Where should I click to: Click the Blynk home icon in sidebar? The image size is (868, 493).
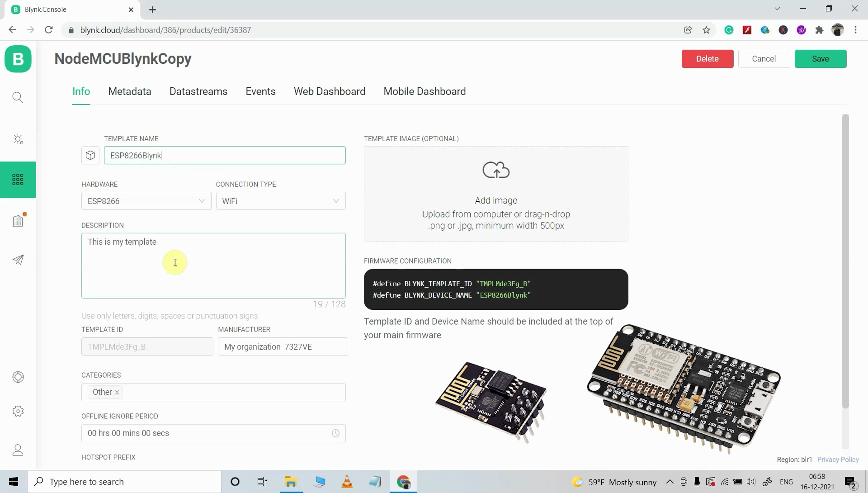tap(18, 58)
